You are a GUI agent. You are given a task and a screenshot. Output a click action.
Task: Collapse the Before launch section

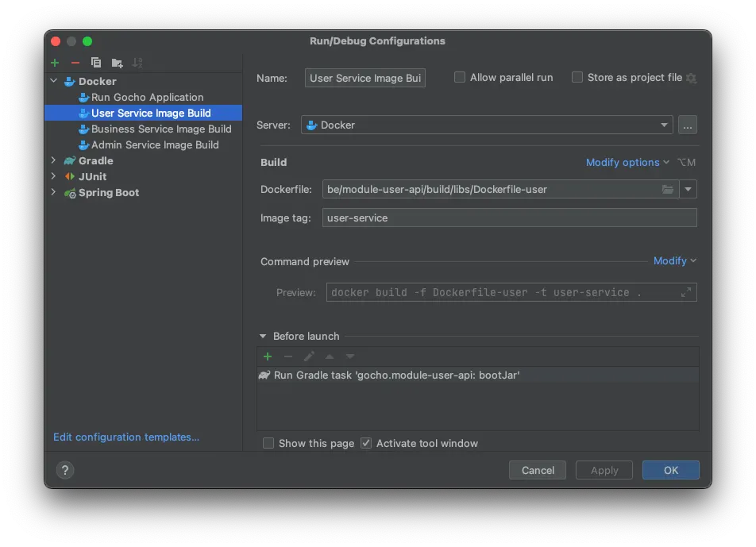(x=263, y=337)
